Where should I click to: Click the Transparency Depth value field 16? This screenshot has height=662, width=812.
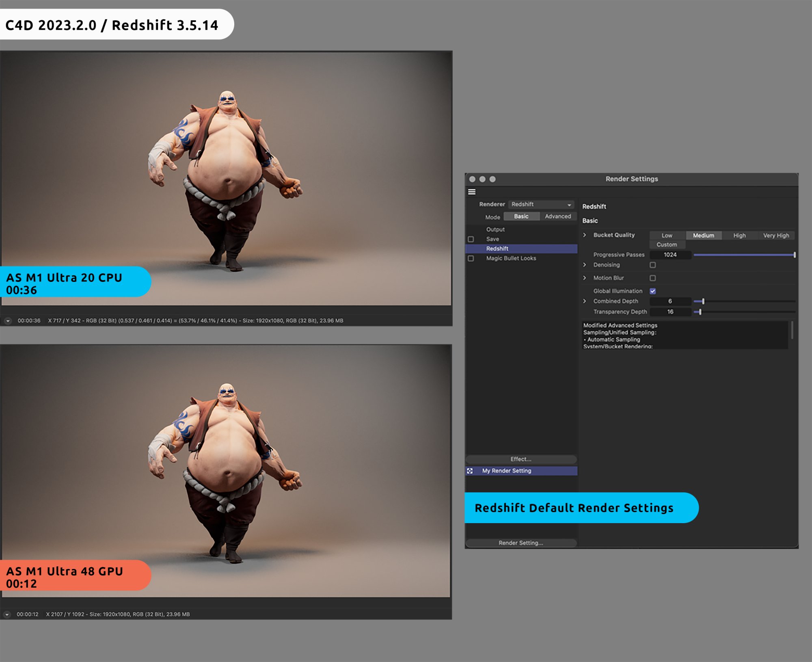pyautogui.click(x=670, y=312)
